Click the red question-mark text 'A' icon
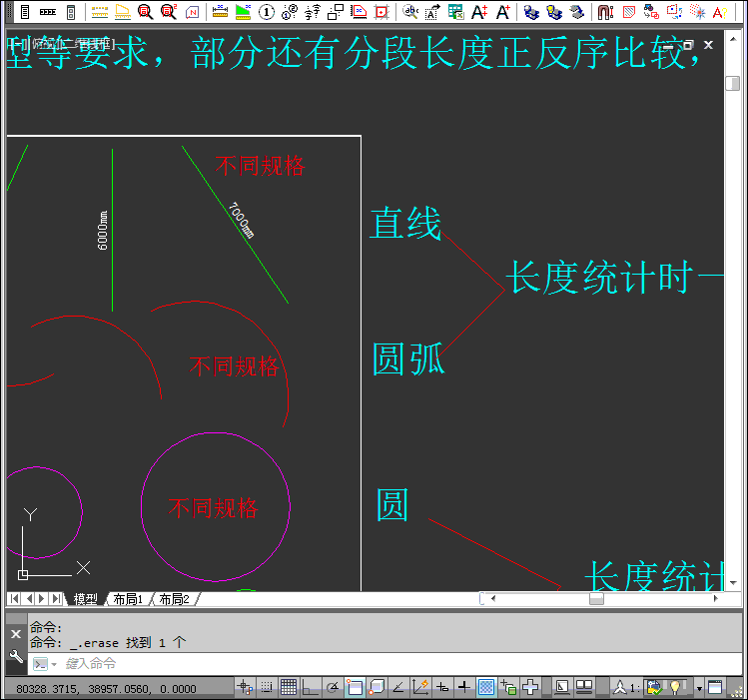Viewport: 748px width, 700px height. [x=721, y=12]
